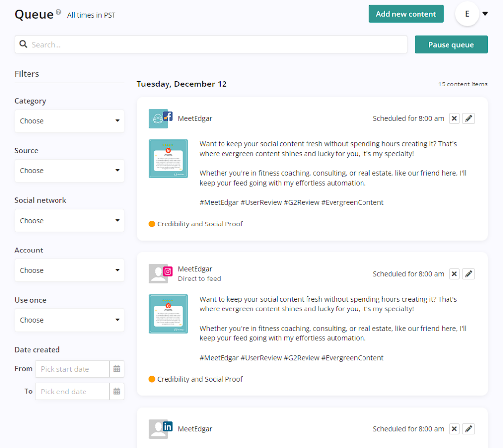Click the Pick end date field
Screen dimensions: 503x448
coord(73,392)
